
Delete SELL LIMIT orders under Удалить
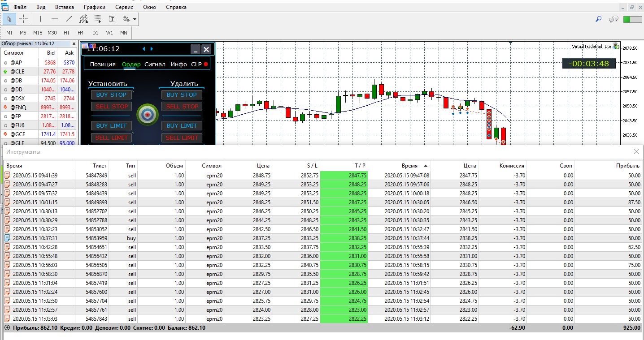click(x=182, y=138)
